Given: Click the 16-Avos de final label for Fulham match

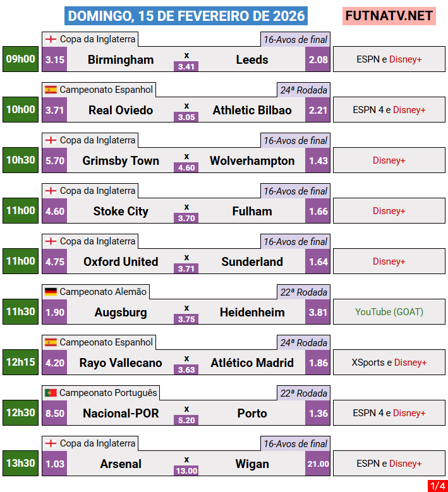Looking at the screenshot, I should click(295, 191).
